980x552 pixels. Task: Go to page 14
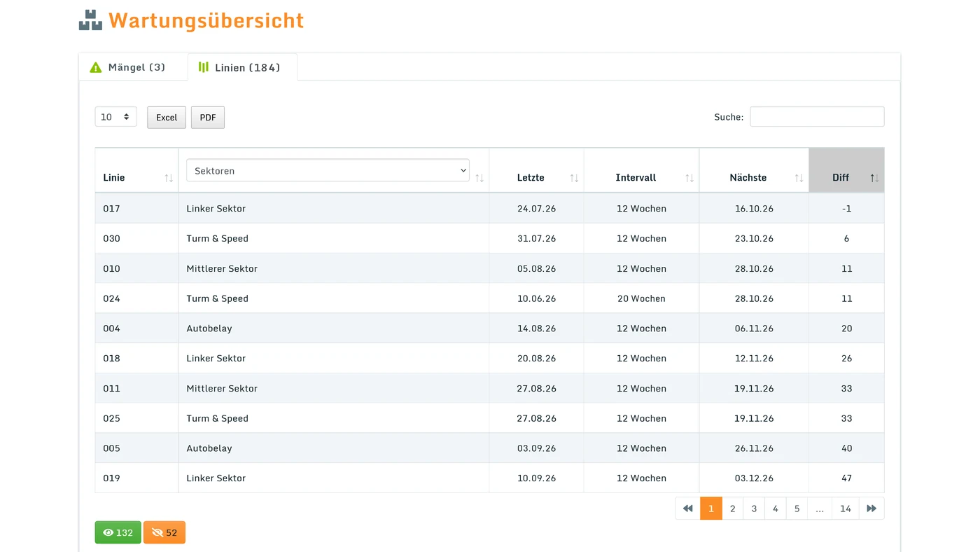click(x=846, y=509)
